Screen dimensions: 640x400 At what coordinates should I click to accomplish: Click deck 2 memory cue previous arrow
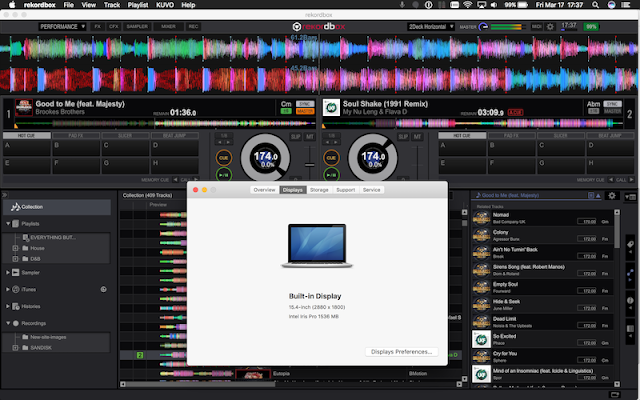click(611, 180)
